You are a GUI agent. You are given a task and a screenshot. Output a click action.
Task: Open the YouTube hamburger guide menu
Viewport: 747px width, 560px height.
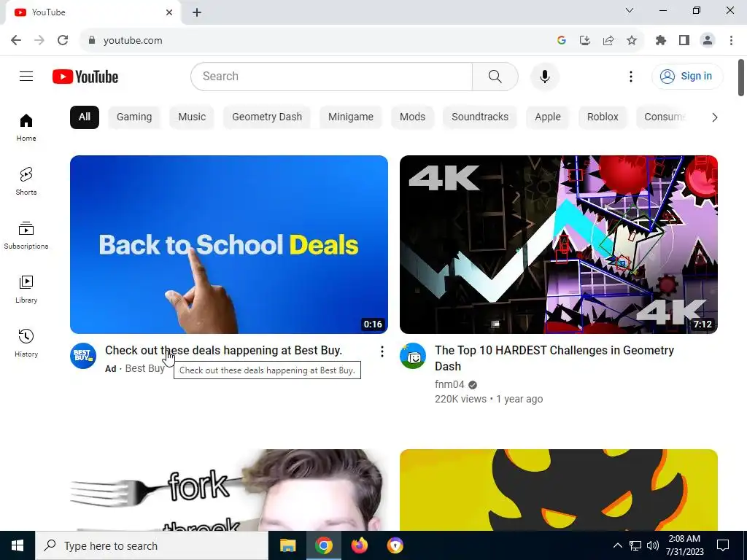pyautogui.click(x=26, y=76)
